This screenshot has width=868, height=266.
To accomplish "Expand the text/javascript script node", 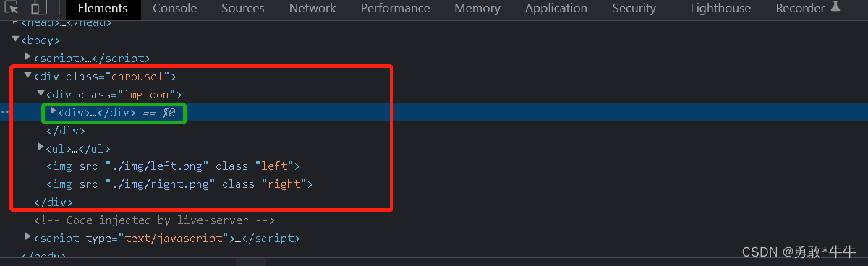I will [28, 237].
